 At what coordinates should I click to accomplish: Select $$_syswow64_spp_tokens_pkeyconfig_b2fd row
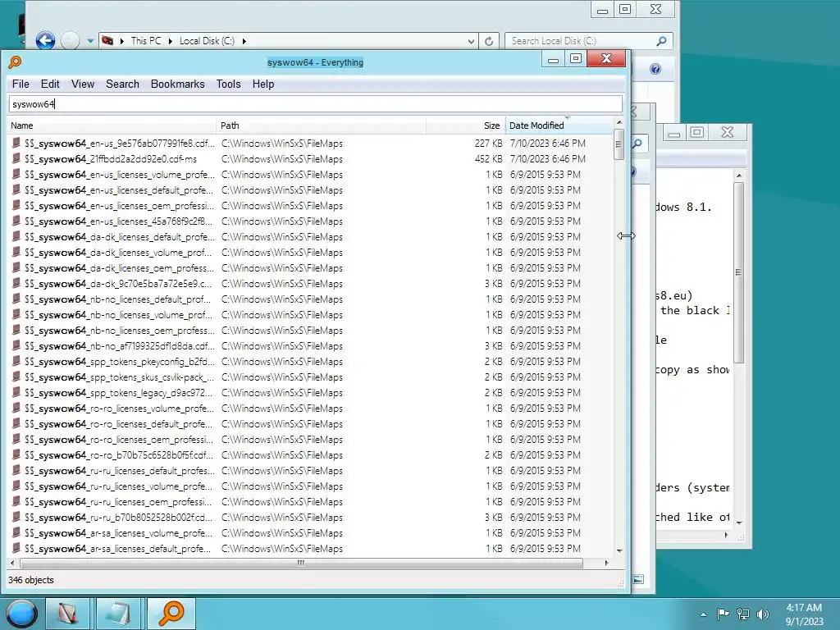[311, 362]
